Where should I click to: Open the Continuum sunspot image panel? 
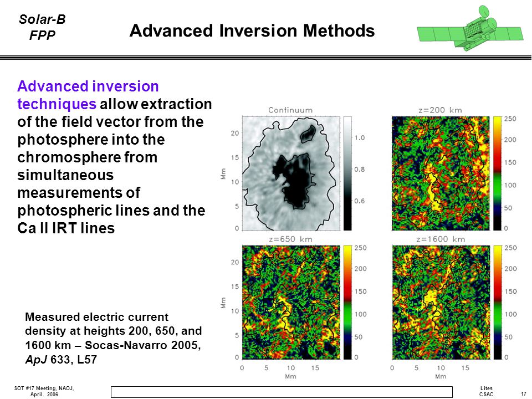click(x=291, y=173)
